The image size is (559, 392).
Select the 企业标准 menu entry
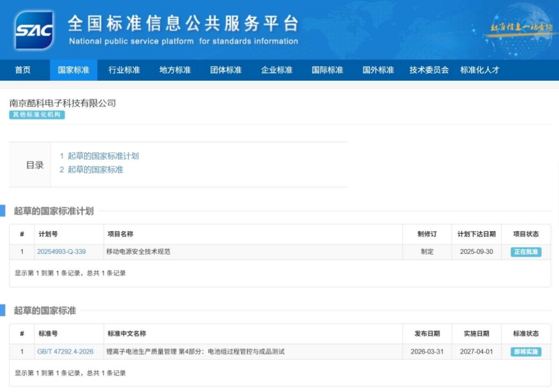pyautogui.click(x=277, y=70)
